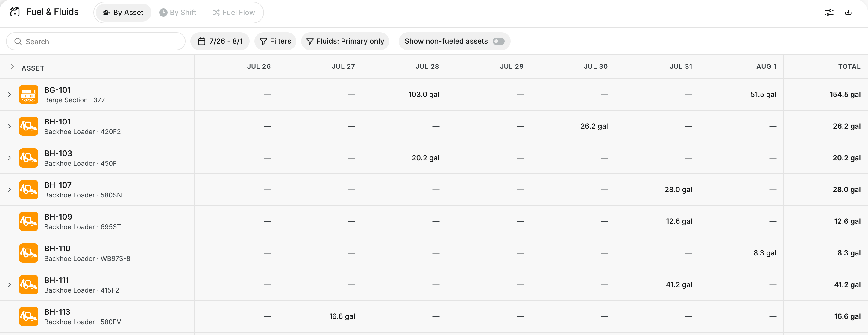Expand the BH-103 row
Image resolution: width=868 pixels, height=335 pixels.
pos(10,158)
